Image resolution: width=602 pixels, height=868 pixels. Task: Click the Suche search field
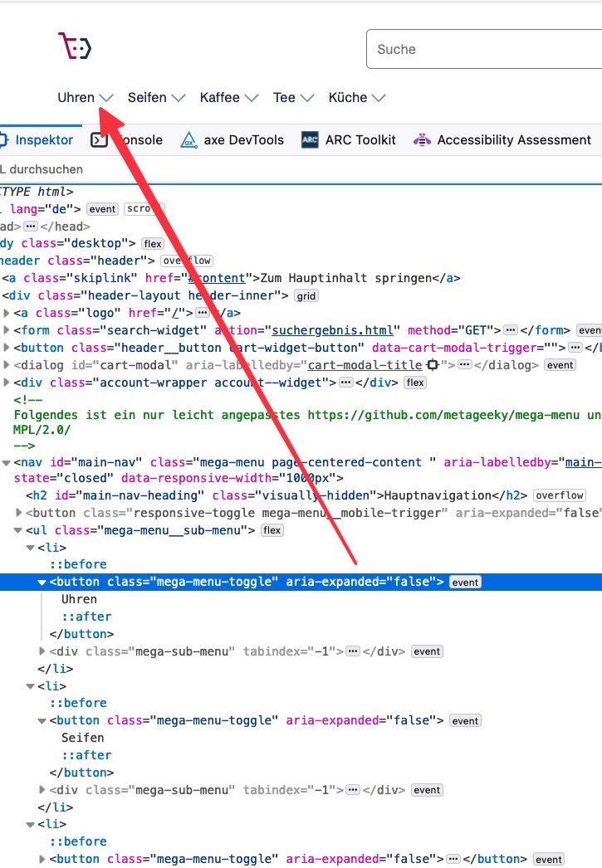click(484, 49)
